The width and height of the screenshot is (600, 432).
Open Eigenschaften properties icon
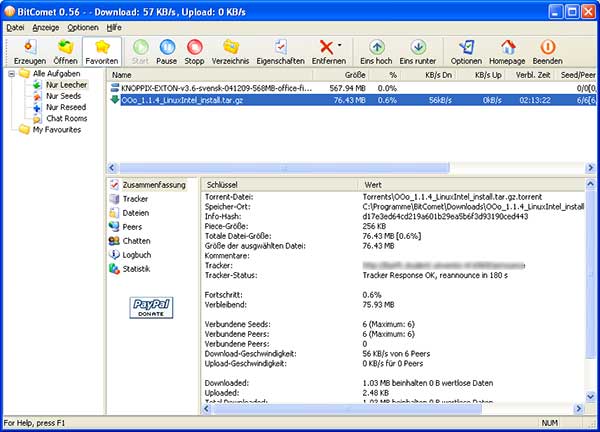[280, 52]
